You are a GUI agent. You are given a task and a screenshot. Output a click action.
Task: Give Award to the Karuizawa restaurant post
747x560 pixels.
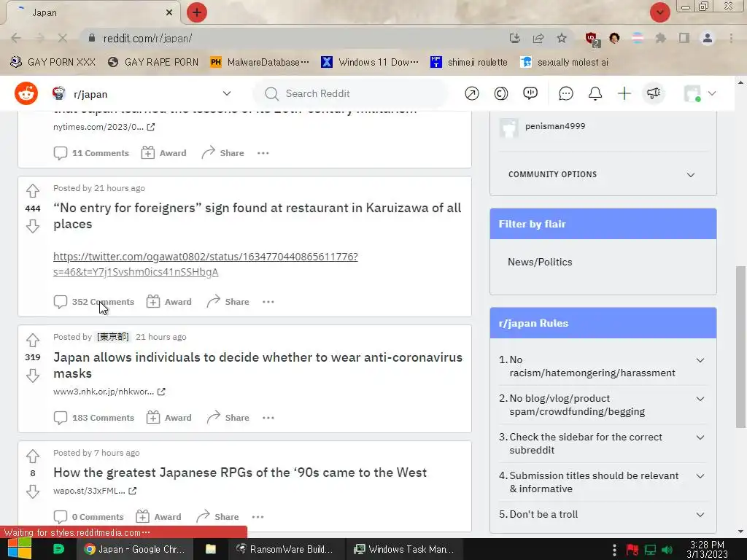pyautogui.click(x=169, y=302)
